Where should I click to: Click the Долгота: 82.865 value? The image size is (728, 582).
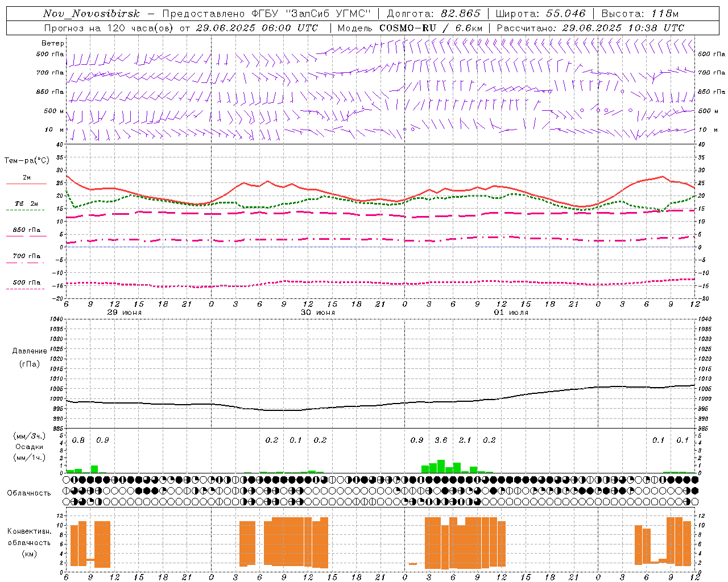click(433, 14)
